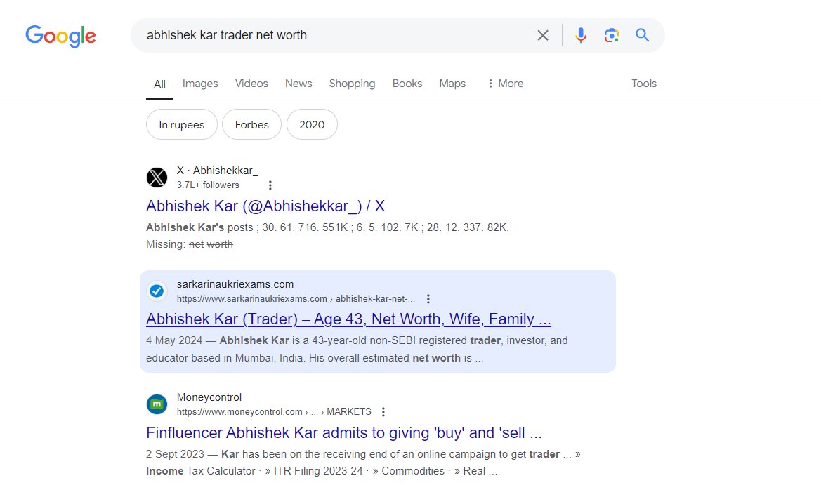
Task: Open options for the sarkarinaukriexams result
Action: [x=428, y=298]
